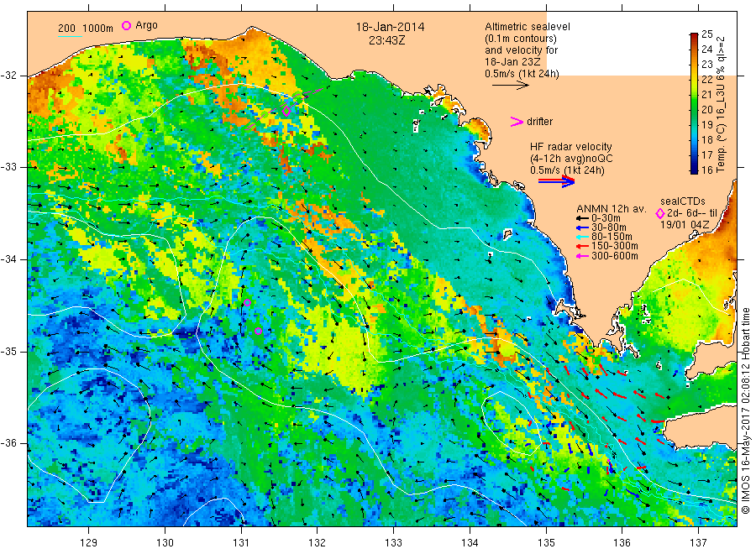
Task: Click the '200 1000m' depth contour label
Action: 86,29
